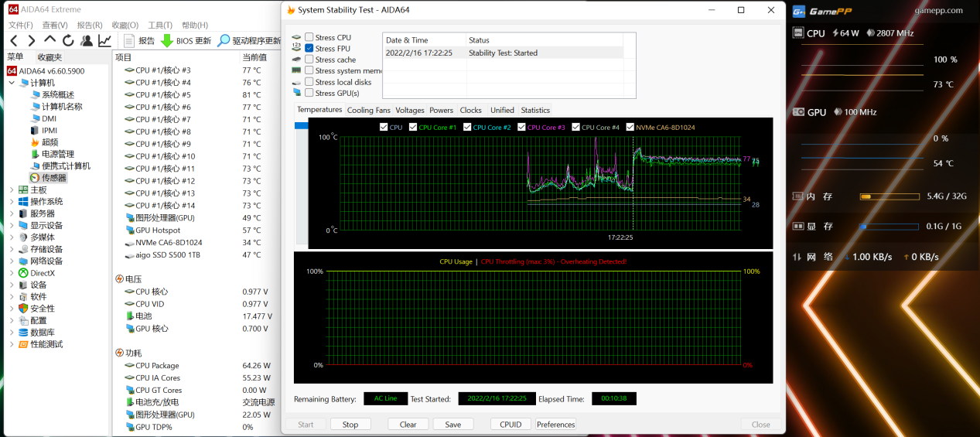Image resolution: width=980 pixels, height=437 pixels.
Task: Click the back navigation arrow in AIDA64 toolbar
Action: [14, 41]
